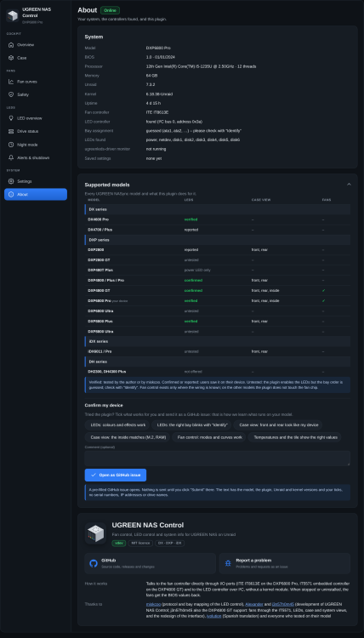The image size is (364, 638).
Task: Go to Drive status in the sidebar
Action: click(x=36, y=131)
